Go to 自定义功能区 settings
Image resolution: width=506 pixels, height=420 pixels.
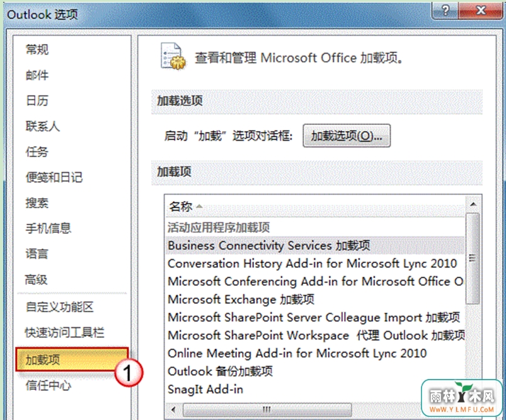click(60, 307)
